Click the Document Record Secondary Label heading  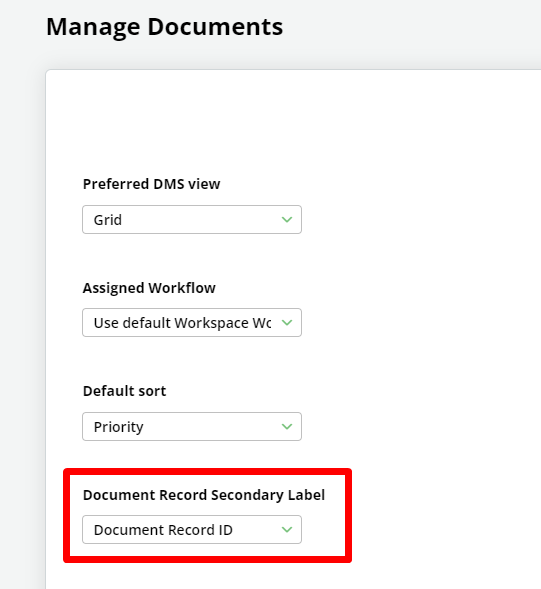point(204,495)
